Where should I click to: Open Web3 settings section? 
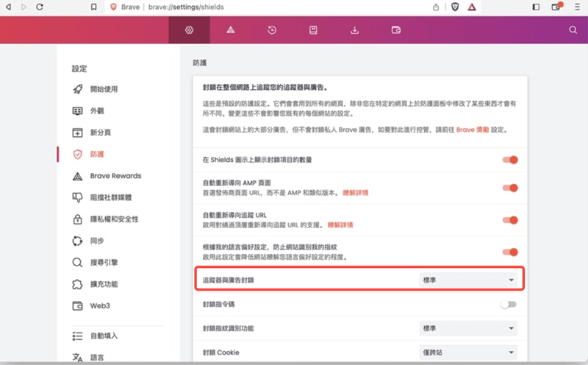(100, 305)
